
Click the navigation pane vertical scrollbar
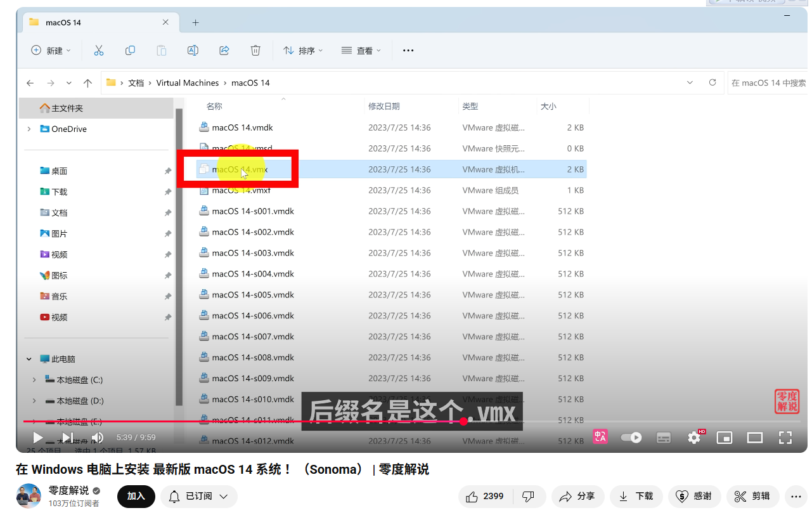(x=179, y=257)
